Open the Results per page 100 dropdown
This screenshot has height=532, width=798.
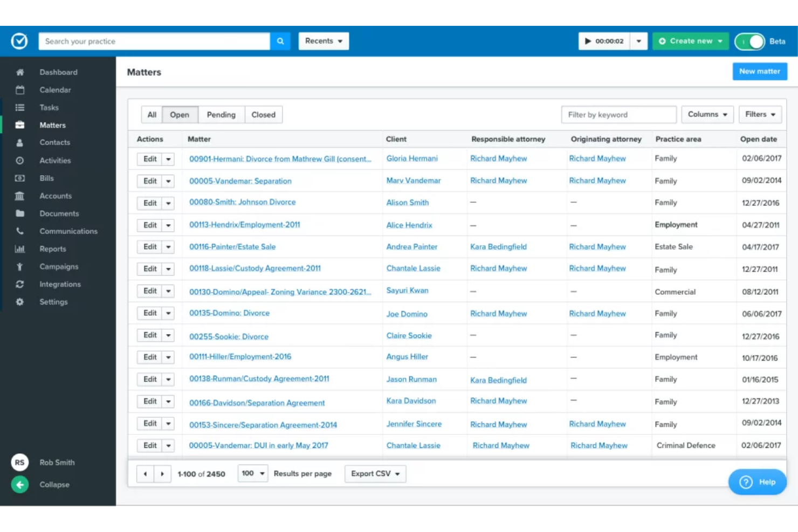(252, 473)
